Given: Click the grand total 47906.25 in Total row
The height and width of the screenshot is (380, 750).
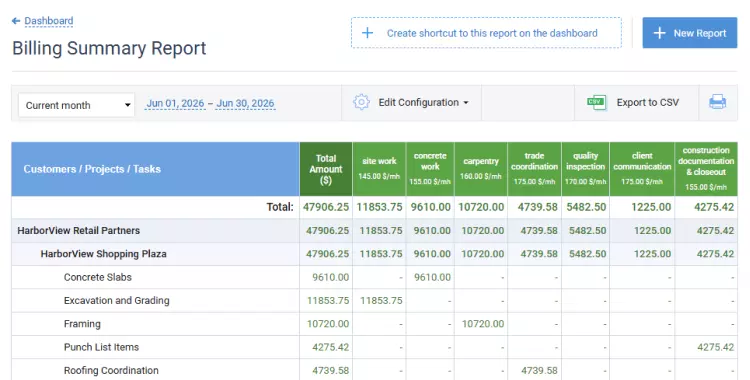Looking at the screenshot, I should pos(326,207).
